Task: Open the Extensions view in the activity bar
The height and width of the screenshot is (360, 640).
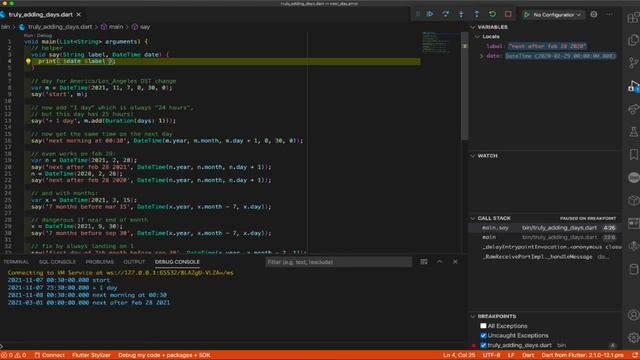Action: click(x=633, y=18)
